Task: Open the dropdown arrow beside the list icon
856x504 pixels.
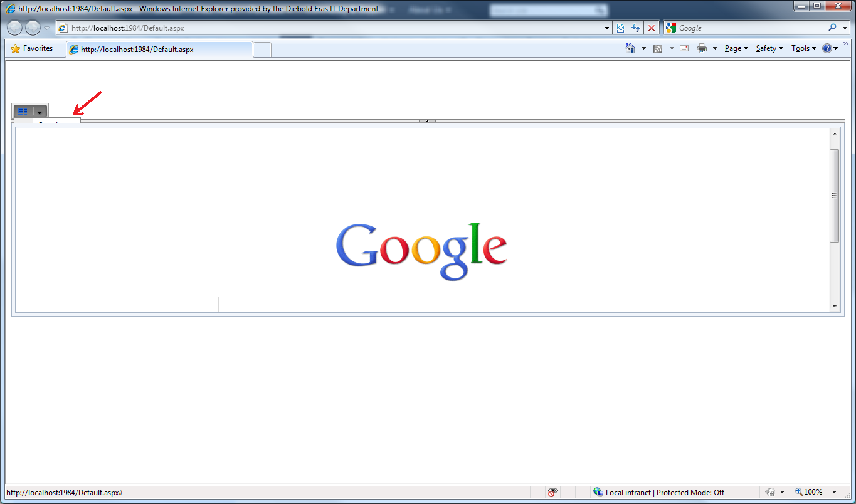Action: click(40, 112)
